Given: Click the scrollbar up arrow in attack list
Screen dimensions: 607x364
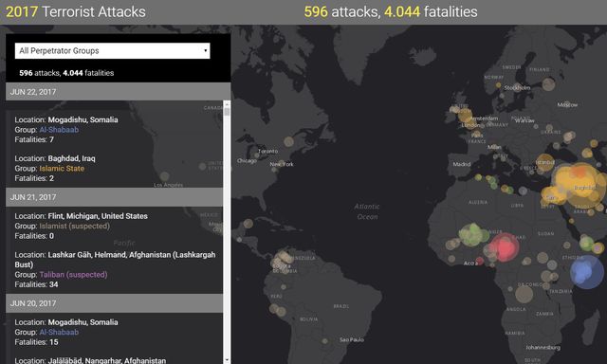Looking at the screenshot, I should (227, 104).
